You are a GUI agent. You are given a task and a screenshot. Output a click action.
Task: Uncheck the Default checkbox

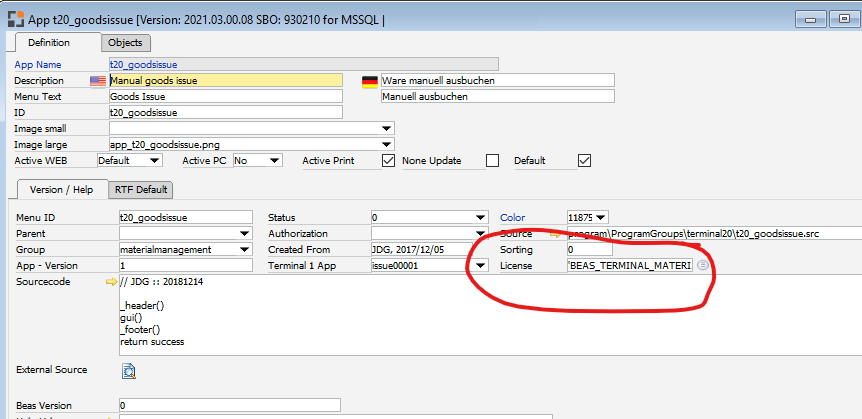[x=585, y=160]
